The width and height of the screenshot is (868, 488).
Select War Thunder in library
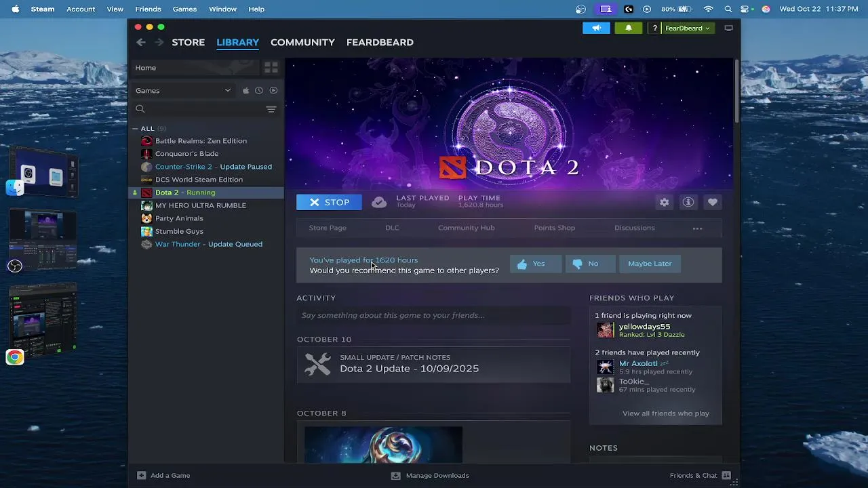pos(209,244)
